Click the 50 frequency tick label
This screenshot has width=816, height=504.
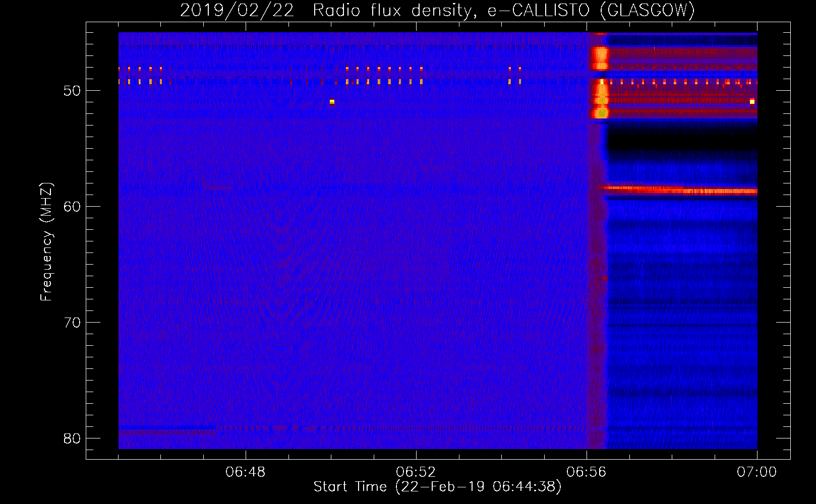pyautogui.click(x=73, y=91)
